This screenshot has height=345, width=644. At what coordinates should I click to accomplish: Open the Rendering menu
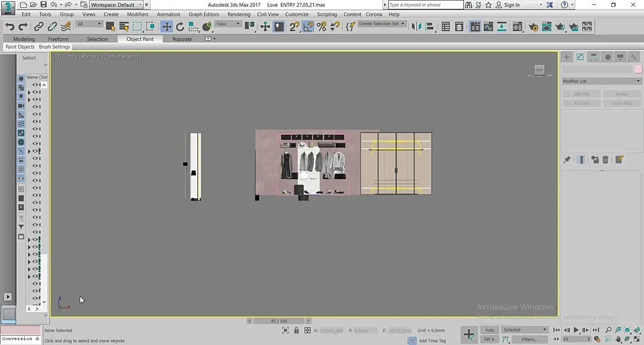point(238,14)
